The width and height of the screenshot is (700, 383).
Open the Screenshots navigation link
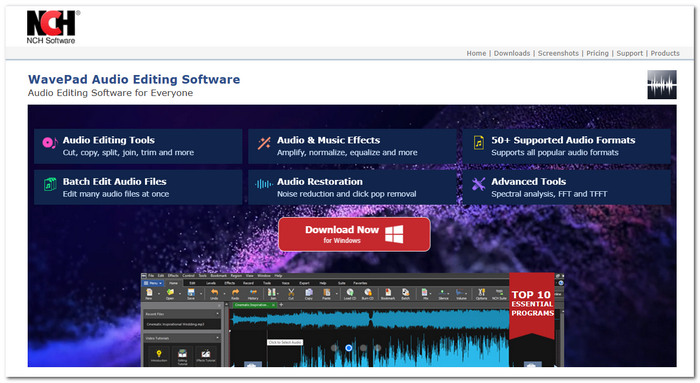(x=558, y=53)
